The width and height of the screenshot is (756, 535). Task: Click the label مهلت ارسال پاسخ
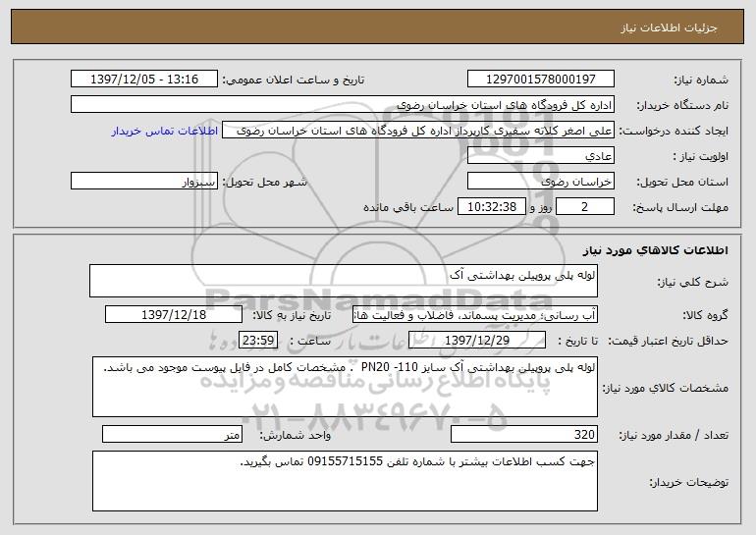[x=680, y=207]
